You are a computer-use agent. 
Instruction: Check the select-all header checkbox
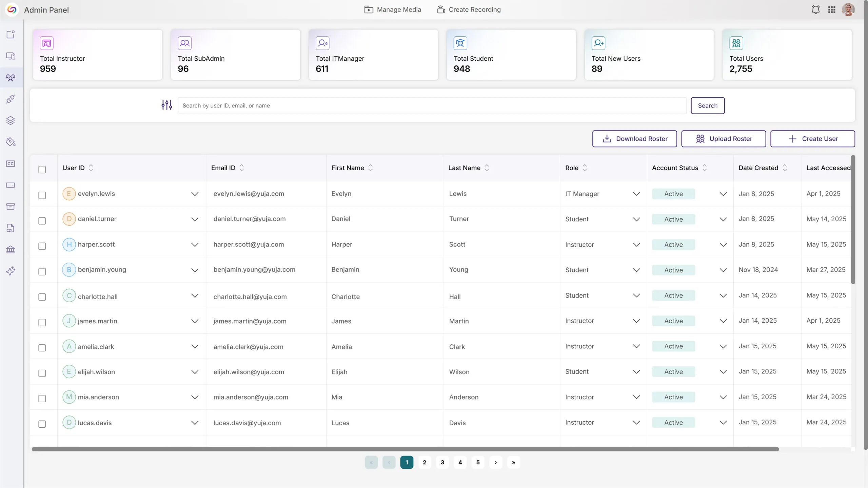42,169
